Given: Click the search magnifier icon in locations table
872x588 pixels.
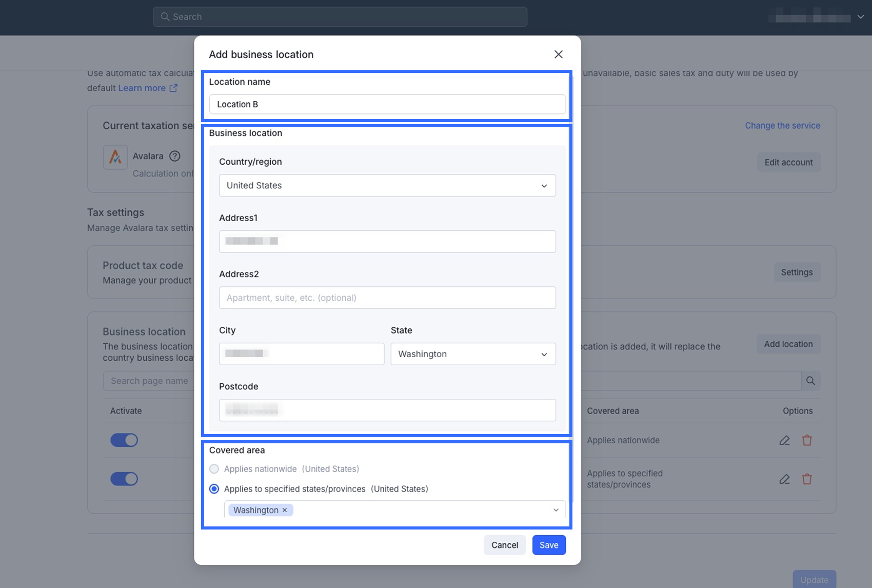Looking at the screenshot, I should pos(810,381).
